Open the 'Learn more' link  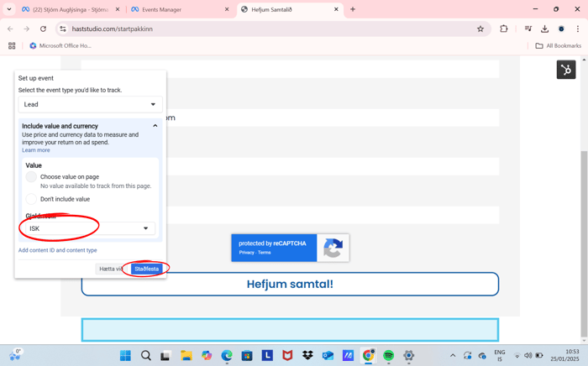(x=35, y=150)
